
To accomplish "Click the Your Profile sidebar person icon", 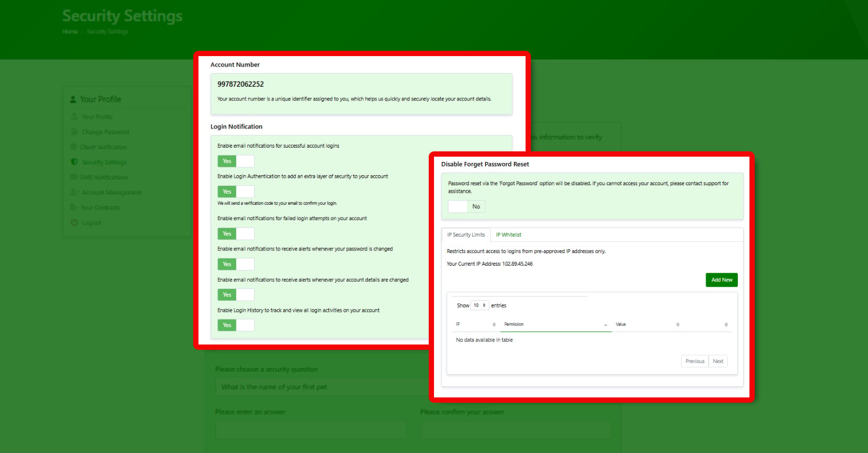I will (74, 116).
